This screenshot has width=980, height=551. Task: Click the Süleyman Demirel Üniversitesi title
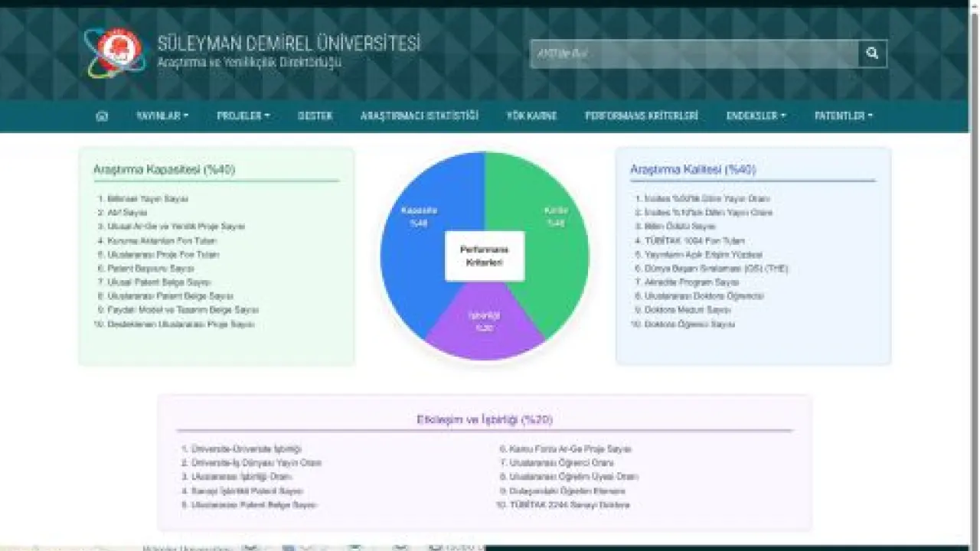289,44
